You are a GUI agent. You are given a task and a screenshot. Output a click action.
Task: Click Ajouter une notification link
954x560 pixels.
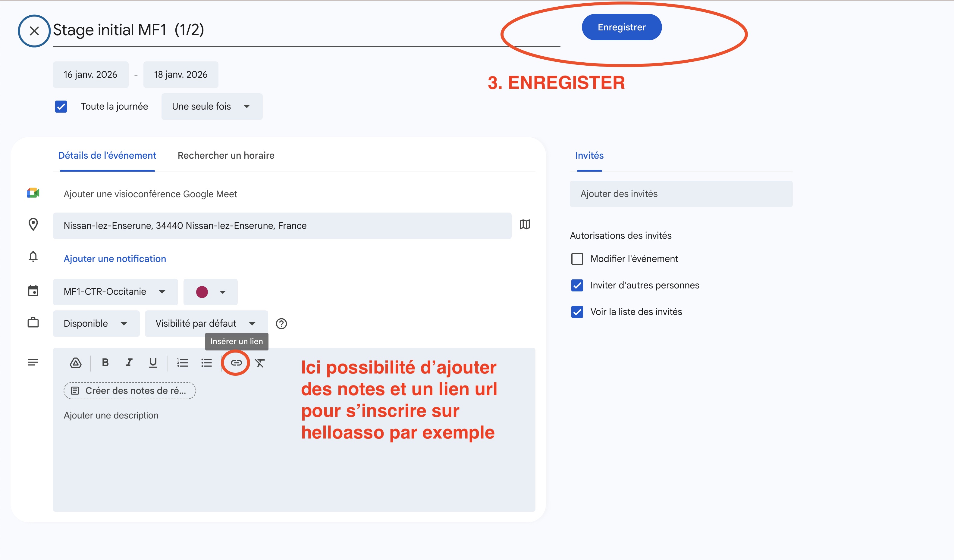(115, 259)
